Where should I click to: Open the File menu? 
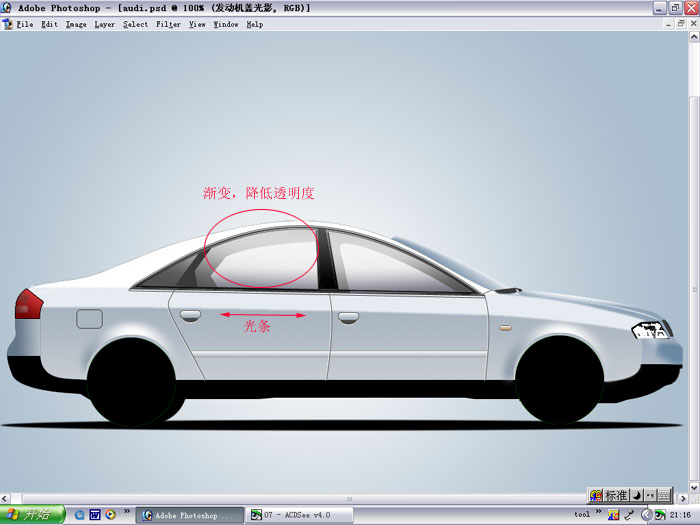(x=24, y=24)
